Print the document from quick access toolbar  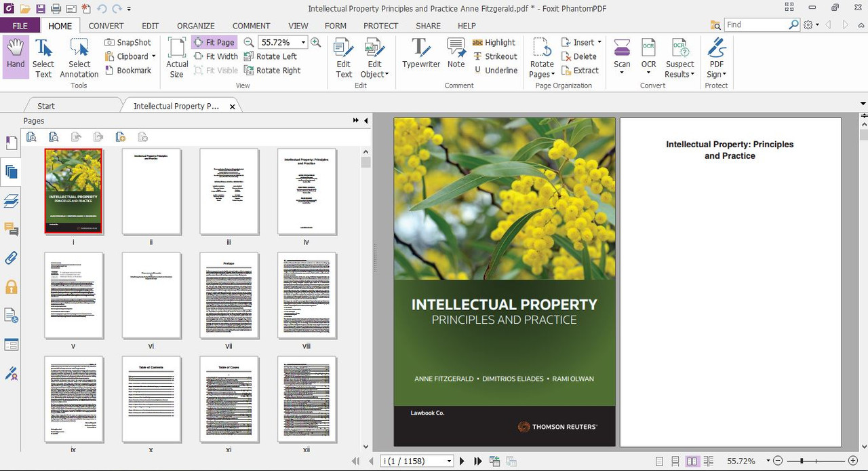[x=56, y=9]
